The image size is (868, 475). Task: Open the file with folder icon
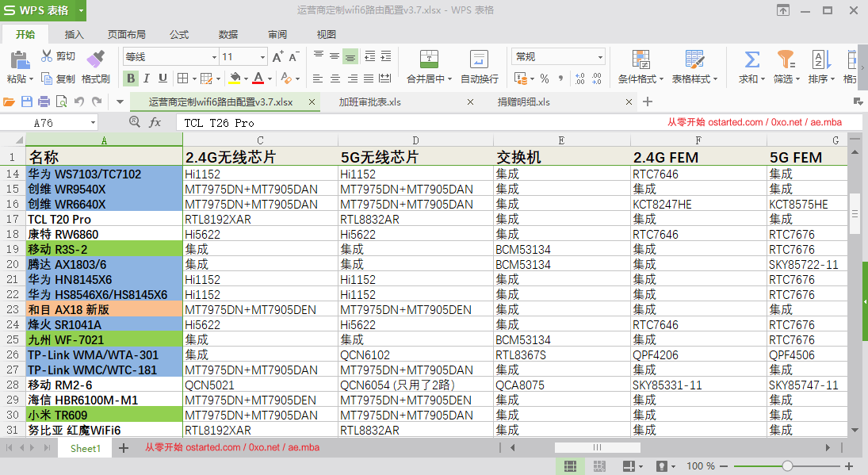9,102
